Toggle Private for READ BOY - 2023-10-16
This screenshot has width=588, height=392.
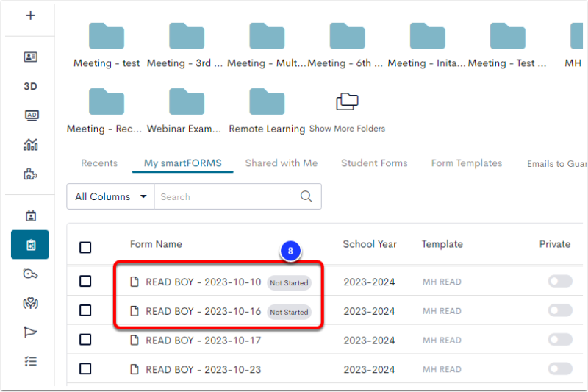[560, 310]
